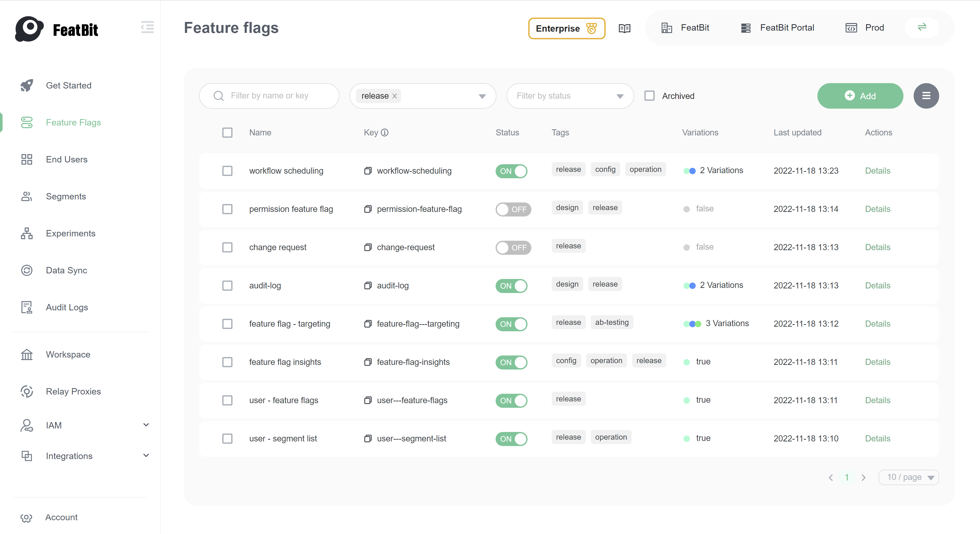Screen dimensions: 980x534
Task: Open Details for audit-log
Action: 877,285
